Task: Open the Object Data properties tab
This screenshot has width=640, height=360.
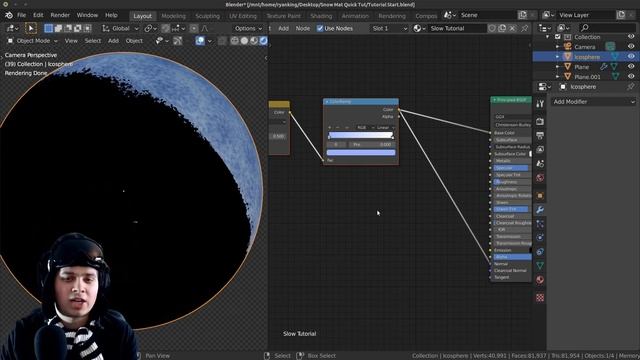Action: (x=540, y=266)
